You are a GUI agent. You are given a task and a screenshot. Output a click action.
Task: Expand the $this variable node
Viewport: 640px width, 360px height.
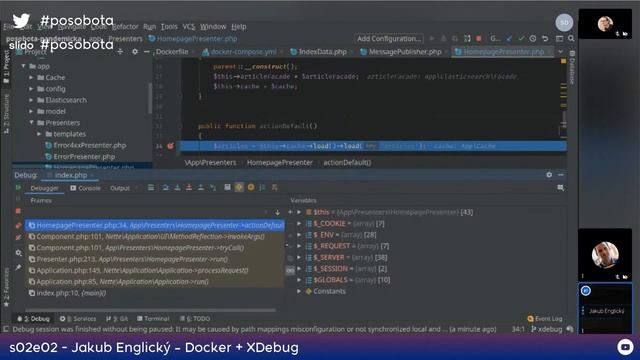[299, 212]
